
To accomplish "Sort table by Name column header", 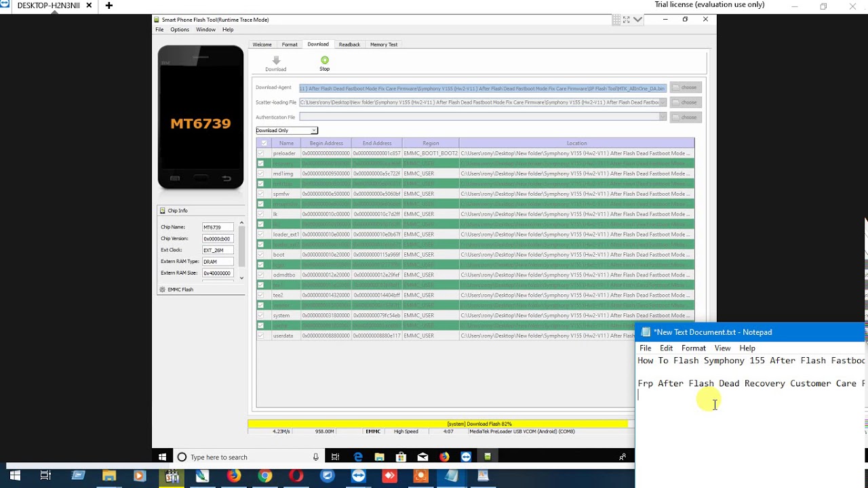I will (286, 143).
